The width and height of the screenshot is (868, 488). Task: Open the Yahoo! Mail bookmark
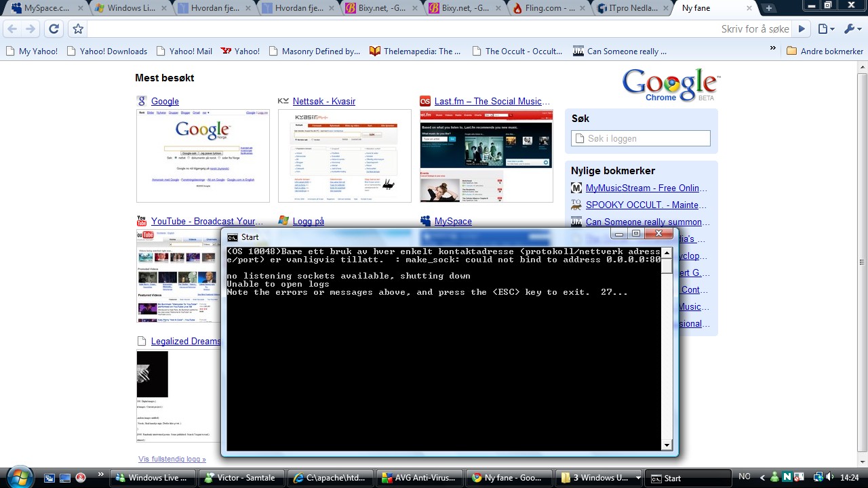184,51
